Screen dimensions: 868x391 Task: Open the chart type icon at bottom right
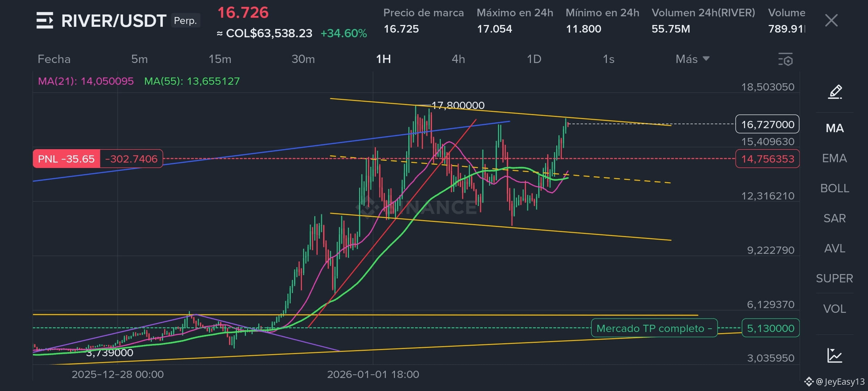[835, 355]
